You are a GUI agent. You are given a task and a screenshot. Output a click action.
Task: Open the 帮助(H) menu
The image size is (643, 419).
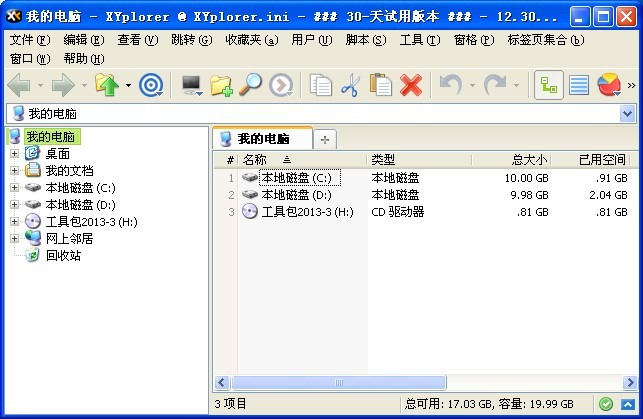(84, 59)
